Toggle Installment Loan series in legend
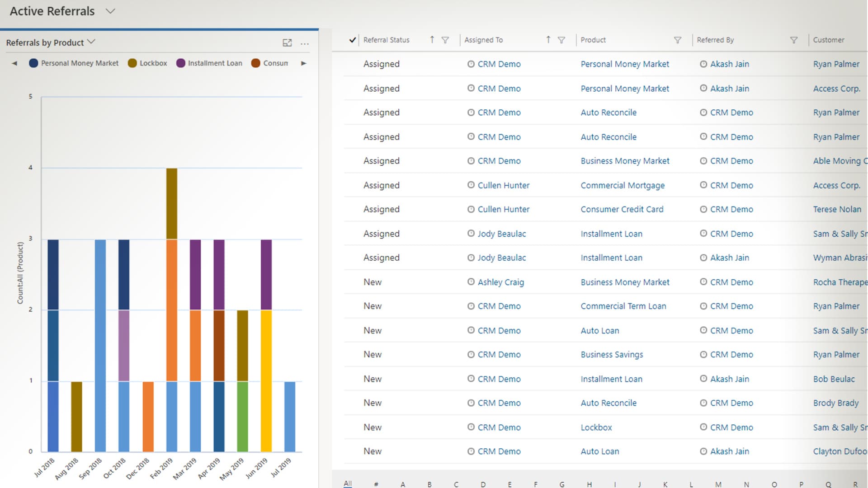The image size is (868, 488). point(215,63)
